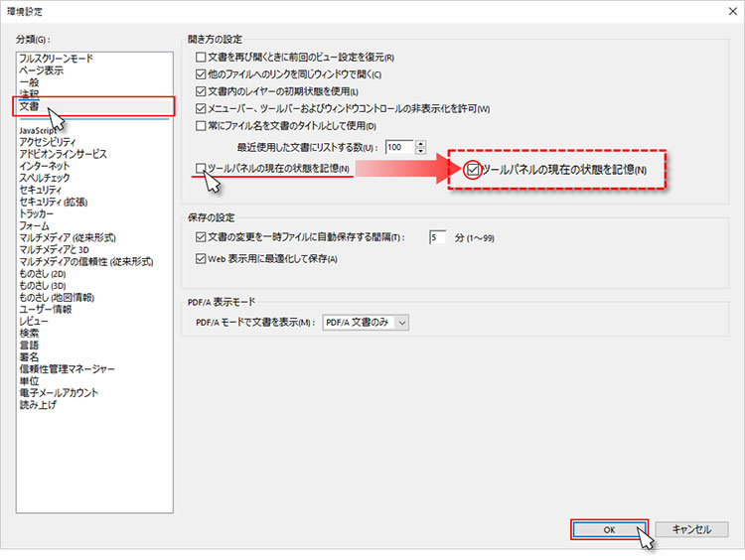Select 文書 in the category list
Screen dimensions: 745x560
click(x=29, y=105)
